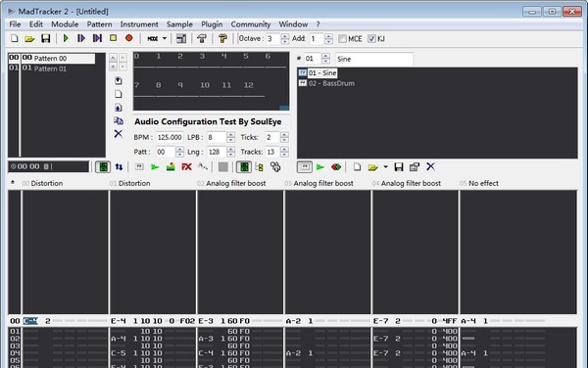Open the Community menu

click(x=251, y=24)
